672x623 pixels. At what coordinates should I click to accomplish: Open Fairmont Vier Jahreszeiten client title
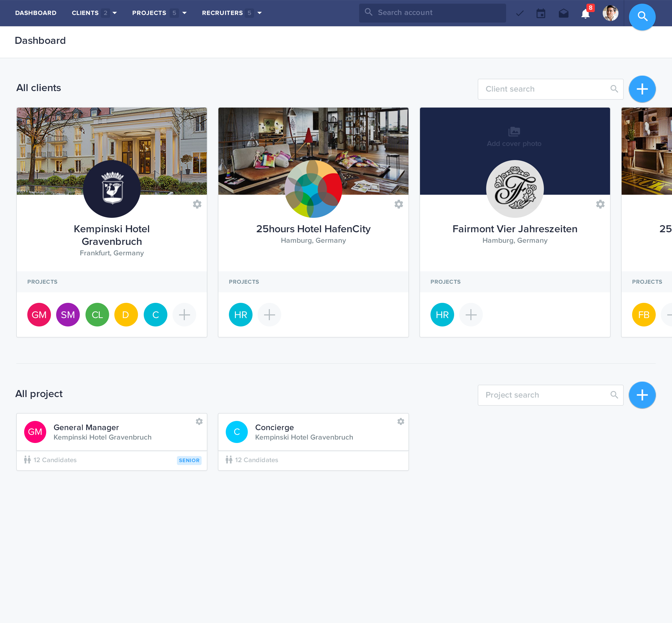click(x=515, y=229)
